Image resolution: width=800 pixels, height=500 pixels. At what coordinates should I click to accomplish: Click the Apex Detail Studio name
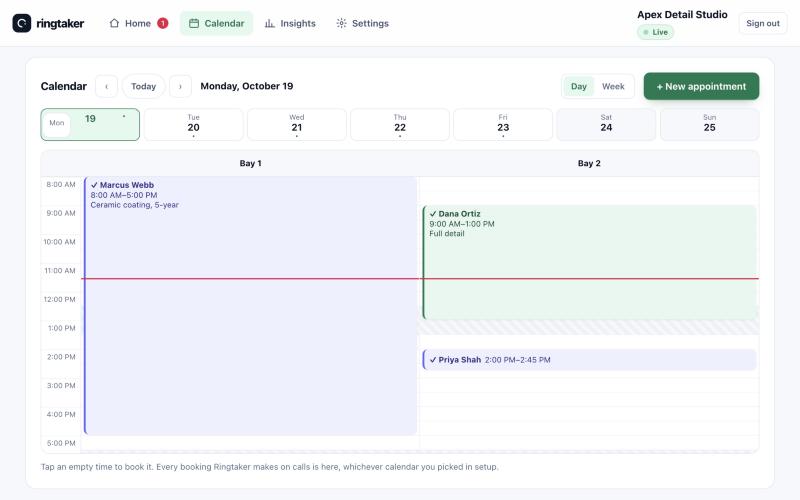coord(682,14)
